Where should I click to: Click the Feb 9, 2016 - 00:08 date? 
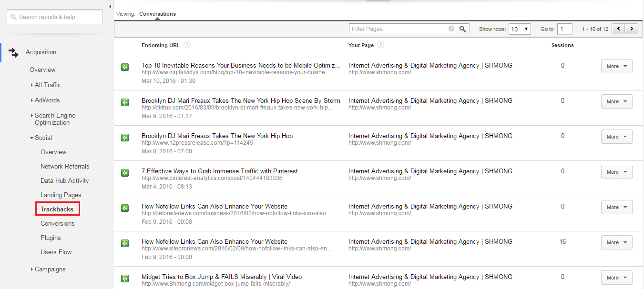pyautogui.click(x=167, y=222)
